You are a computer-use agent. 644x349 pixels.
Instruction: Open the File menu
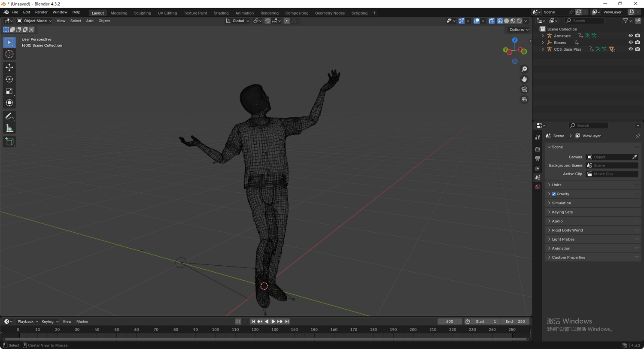[15, 12]
